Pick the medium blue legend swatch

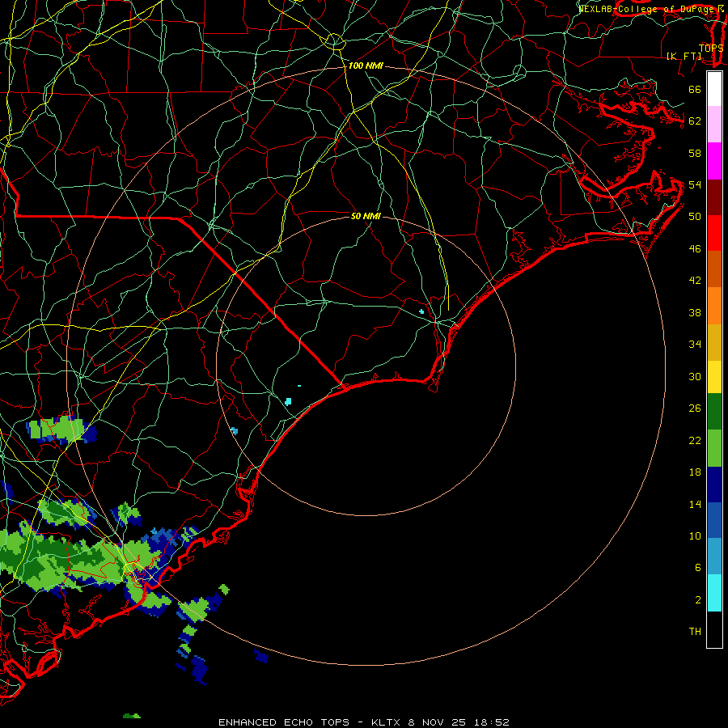tap(714, 520)
